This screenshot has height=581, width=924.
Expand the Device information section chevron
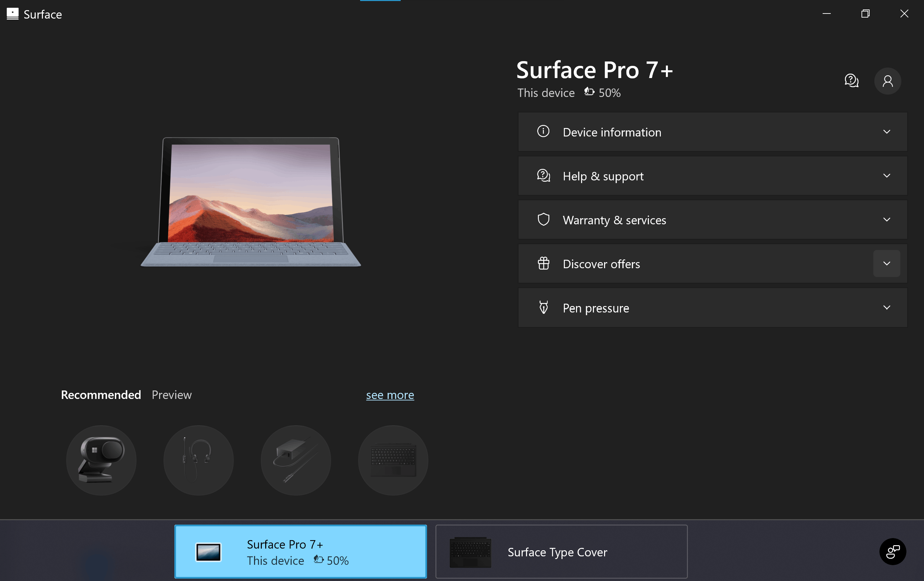[886, 132]
